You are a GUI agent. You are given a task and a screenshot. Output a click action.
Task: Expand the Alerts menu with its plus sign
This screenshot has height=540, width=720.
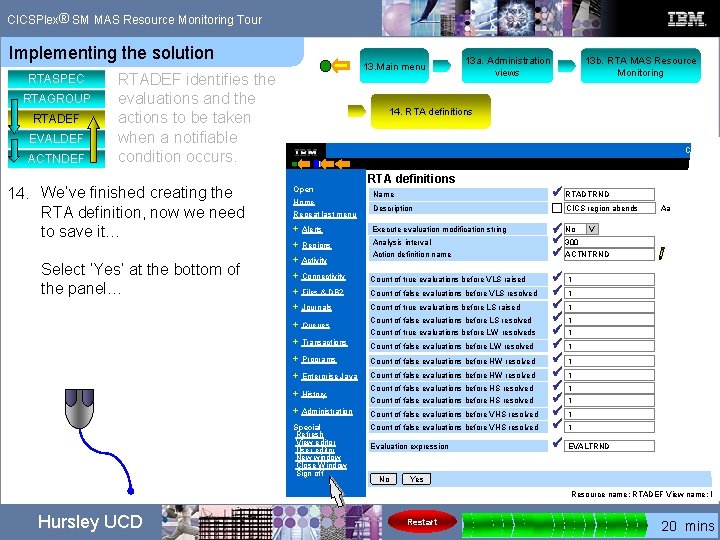click(x=295, y=229)
